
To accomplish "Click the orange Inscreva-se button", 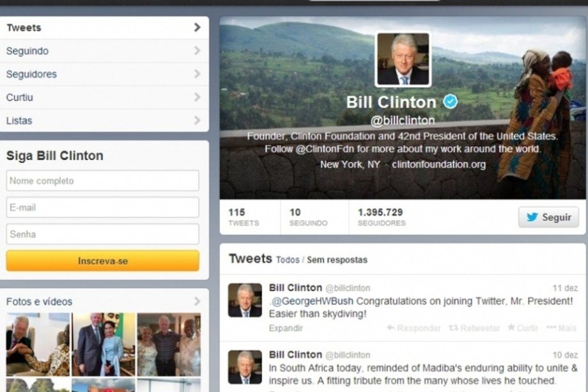I will tap(103, 261).
